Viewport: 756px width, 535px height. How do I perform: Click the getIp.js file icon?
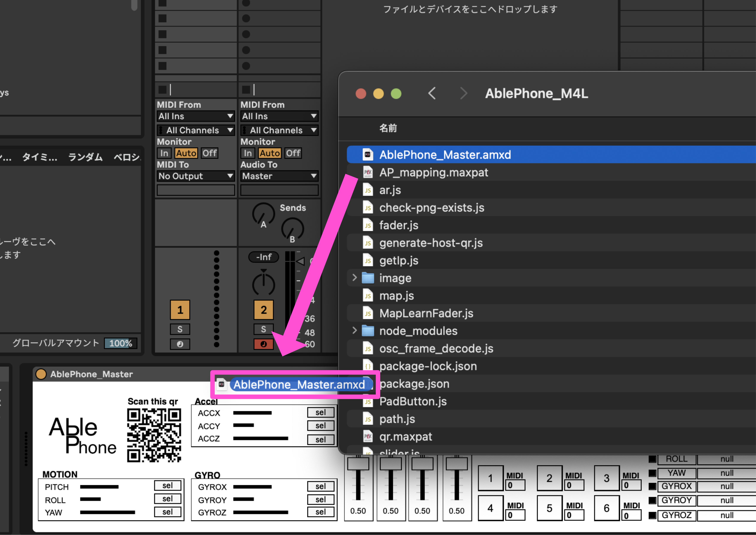click(368, 260)
